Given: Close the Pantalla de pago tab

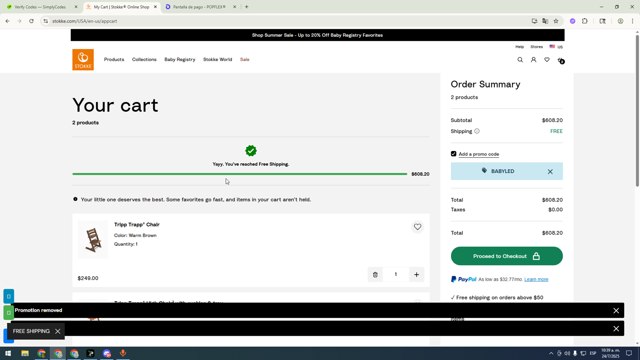Looking at the screenshot, I should pyautogui.click(x=234, y=7).
